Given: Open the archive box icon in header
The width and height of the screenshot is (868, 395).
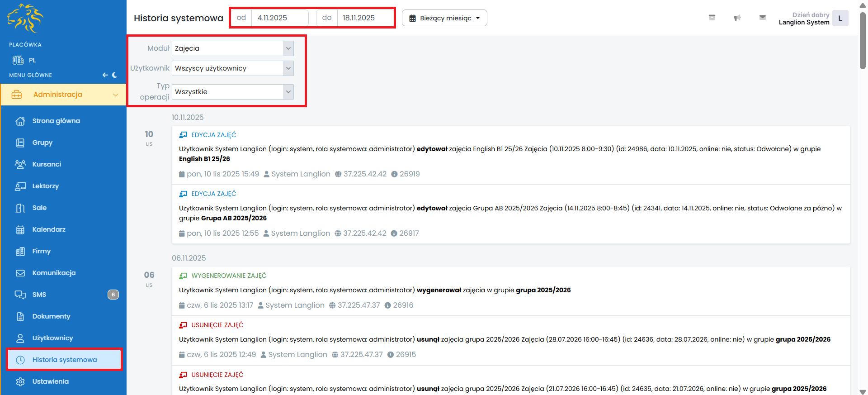Looking at the screenshot, I should 712,18.
